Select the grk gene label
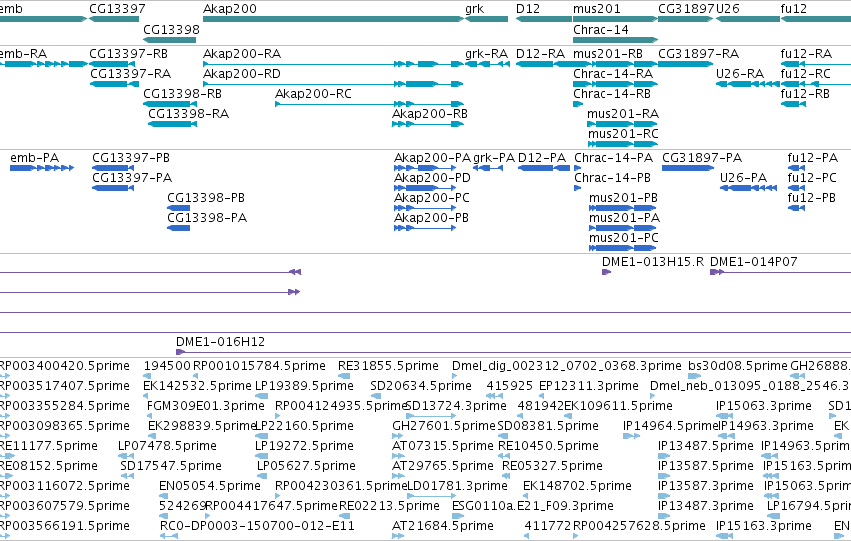 pos(474,9)
